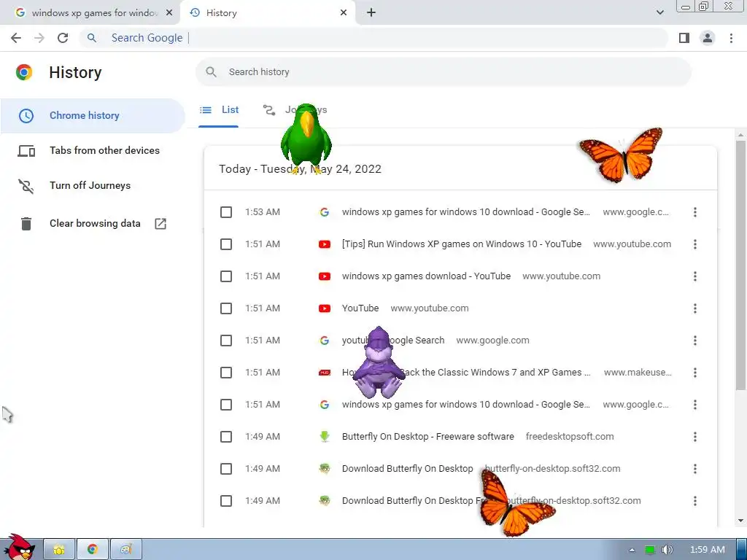
Task: Open more actions for 1:51 AM windows xp Google entry
Action: [695, 405]
